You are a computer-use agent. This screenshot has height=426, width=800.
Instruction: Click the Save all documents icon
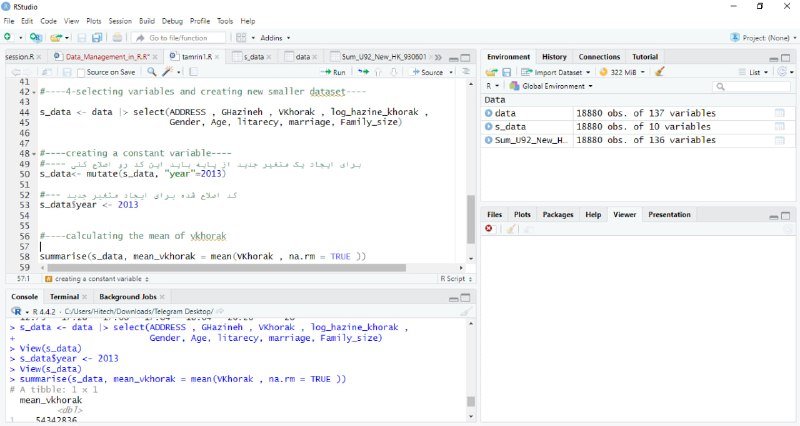97,38
